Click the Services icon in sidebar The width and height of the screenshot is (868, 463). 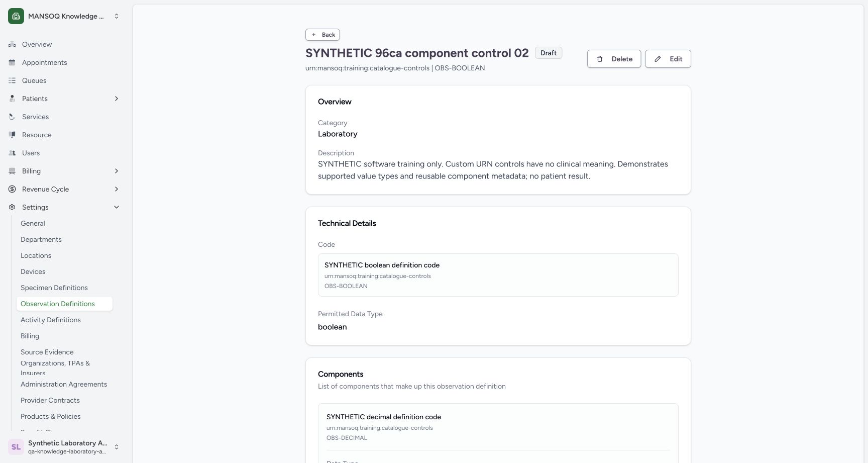[x=12, y=117]
